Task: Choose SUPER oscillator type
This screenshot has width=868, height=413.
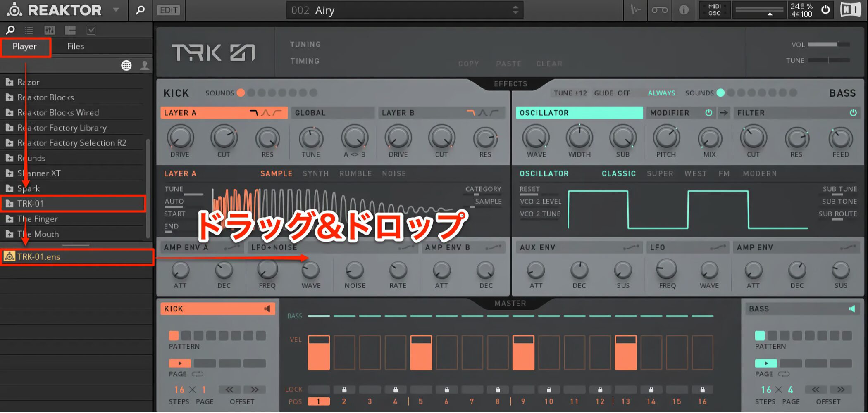Action: pos(660,174)
